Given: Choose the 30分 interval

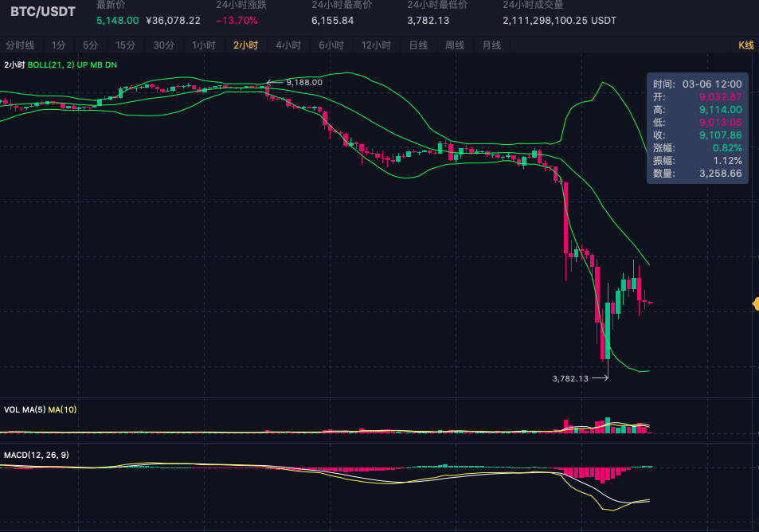Looking at the screenshot, I should pos(163,45).
